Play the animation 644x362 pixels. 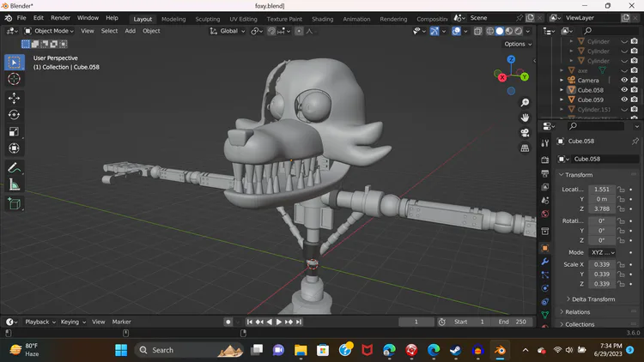coord(279,323)
